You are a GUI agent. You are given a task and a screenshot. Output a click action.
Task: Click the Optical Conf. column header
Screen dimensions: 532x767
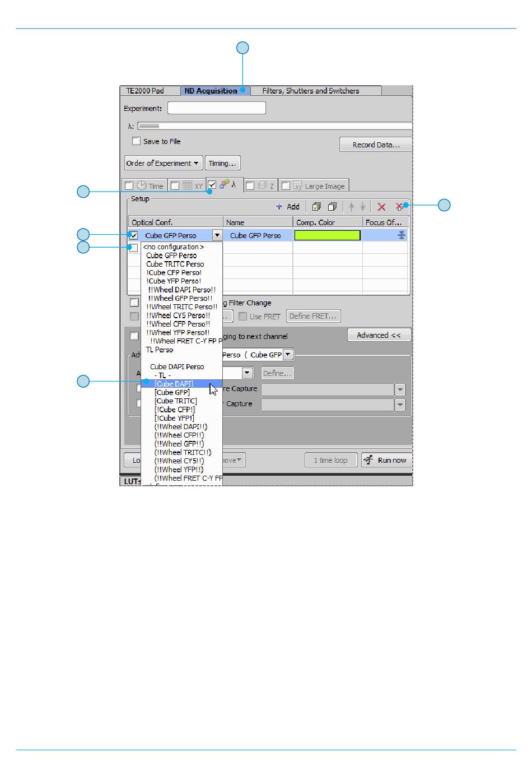pos(175,222)
